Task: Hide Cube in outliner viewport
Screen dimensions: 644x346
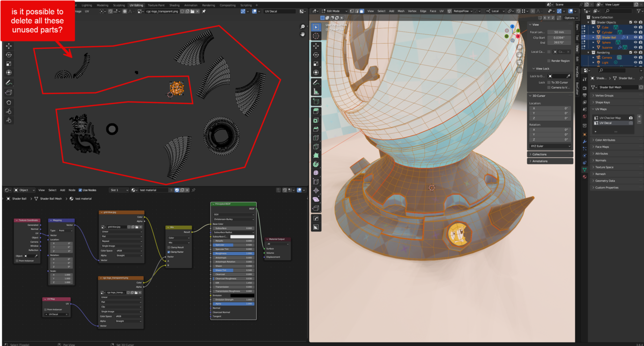Action: click(635, 27)
